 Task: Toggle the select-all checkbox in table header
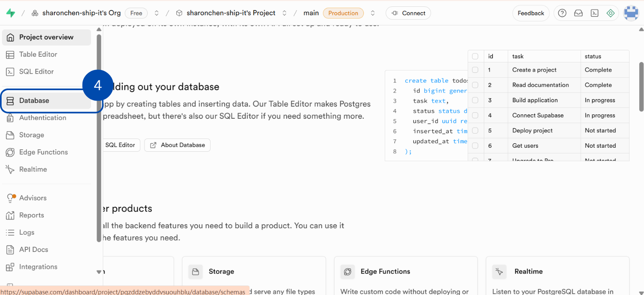[x=475, y=56]
